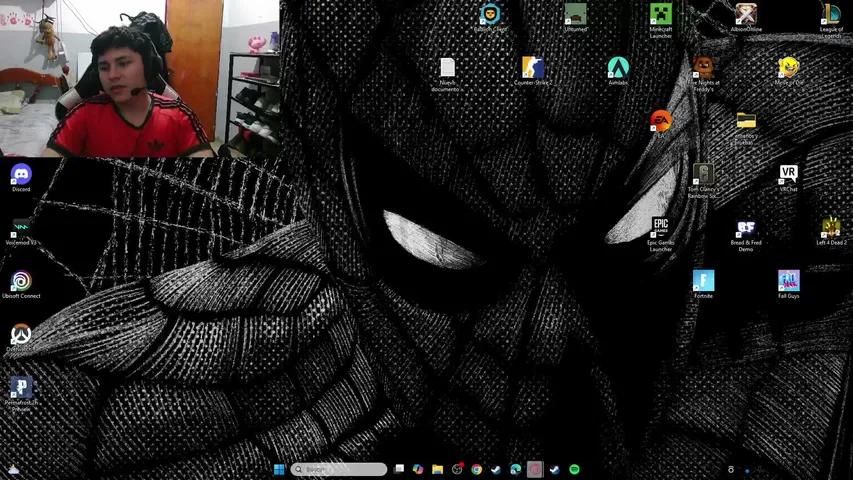853x480 pixels.
Task: Open Google Chrome from the taskbar
Action: (x=477, y=469)
